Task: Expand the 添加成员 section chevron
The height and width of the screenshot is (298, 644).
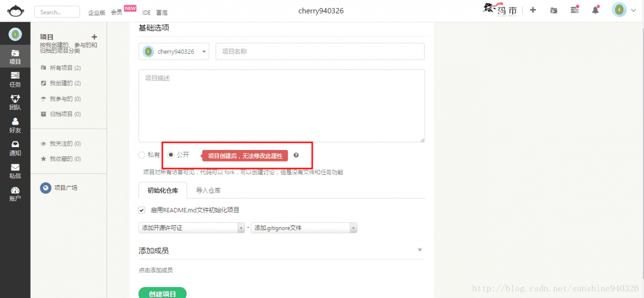Action: coord(420,250)
